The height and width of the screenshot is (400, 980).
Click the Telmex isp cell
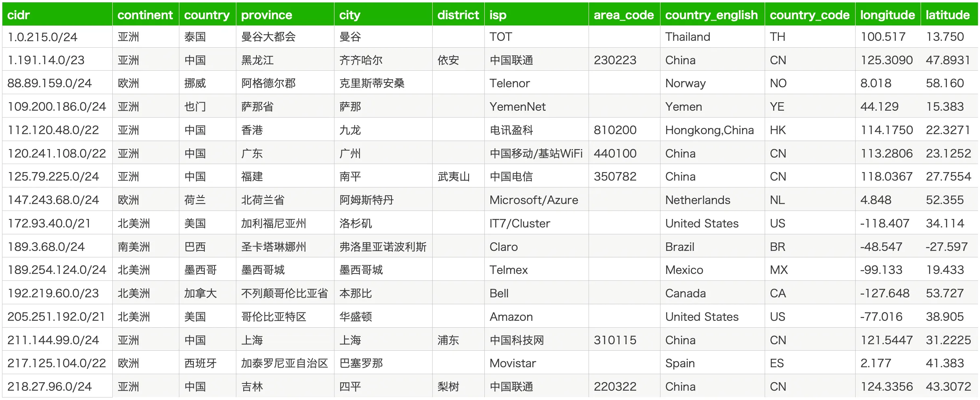536,269
